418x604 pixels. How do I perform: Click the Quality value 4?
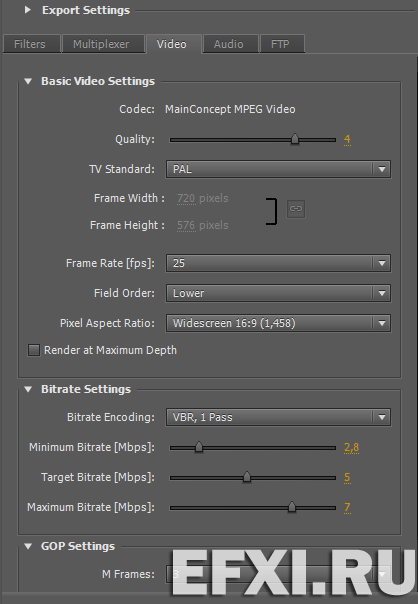[347, 139]
